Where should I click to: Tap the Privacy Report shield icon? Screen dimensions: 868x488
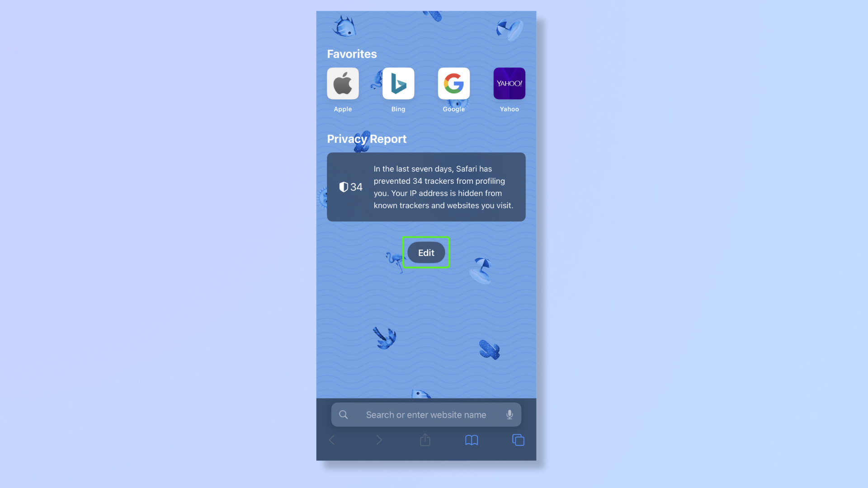click(x=344, y=187)
